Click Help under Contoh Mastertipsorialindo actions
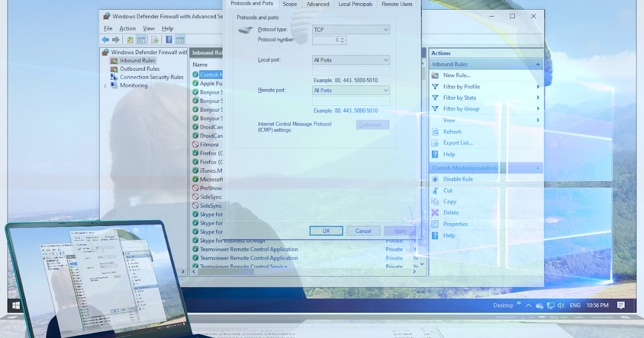This screenshot has width=644, height=338. (449, 236)
